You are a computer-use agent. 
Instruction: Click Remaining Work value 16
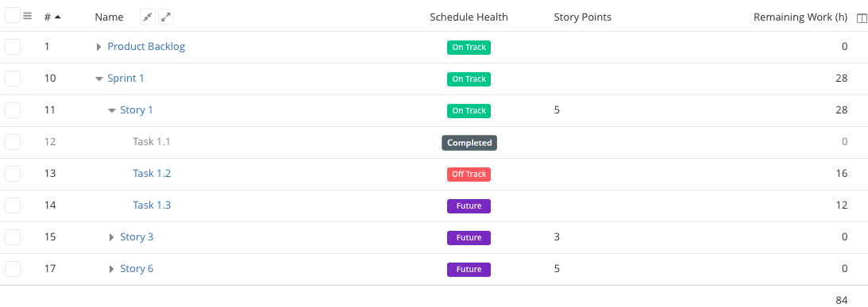(x=842, y=174)
